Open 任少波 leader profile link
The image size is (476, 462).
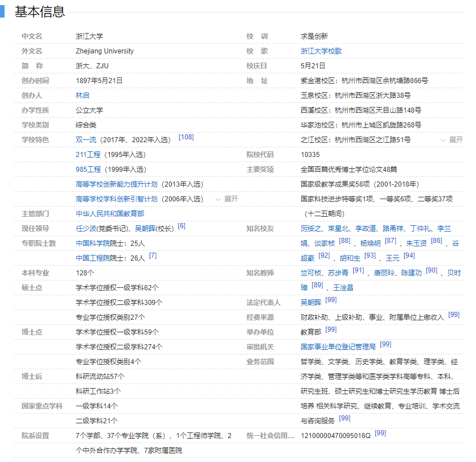tap(85, 229)
